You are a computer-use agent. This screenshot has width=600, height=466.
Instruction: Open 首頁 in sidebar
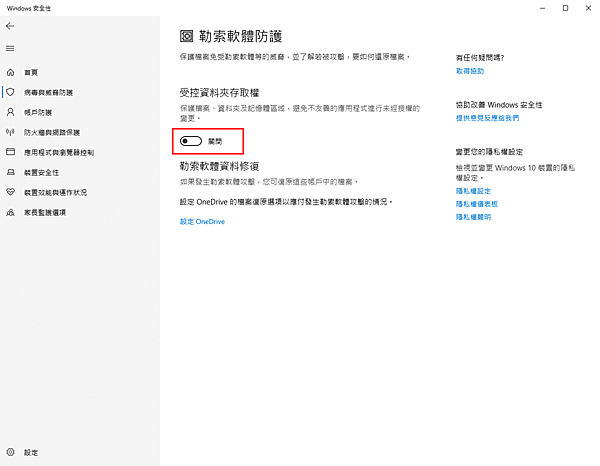(x=31, y=72)
